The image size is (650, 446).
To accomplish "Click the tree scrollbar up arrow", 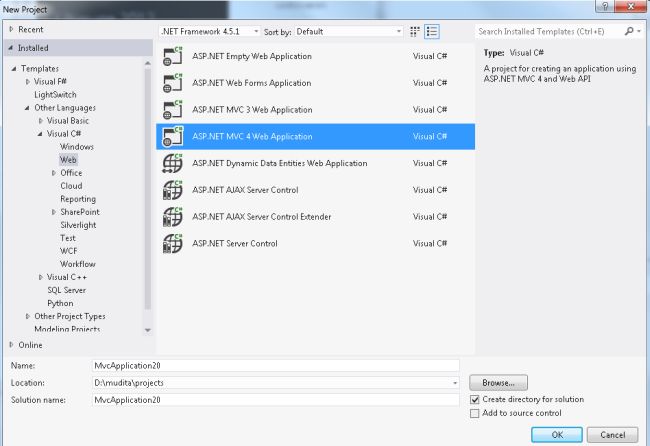I will (148, 63).
